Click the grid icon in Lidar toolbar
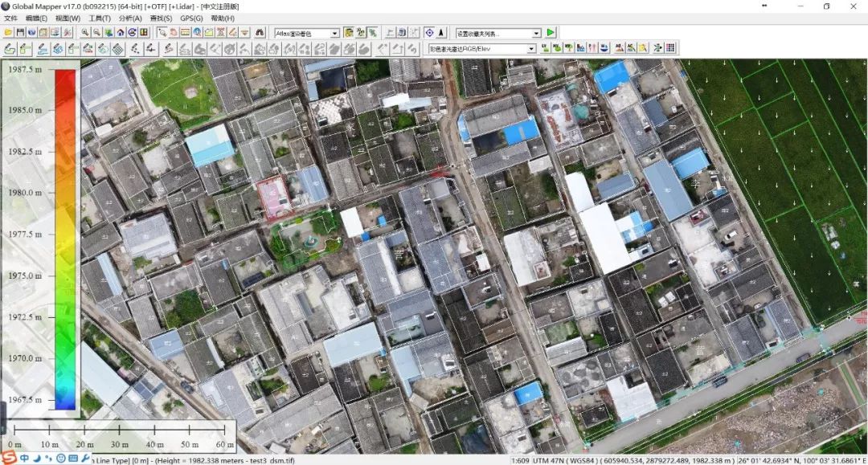868x465 pixels. (x=670, y=49)
